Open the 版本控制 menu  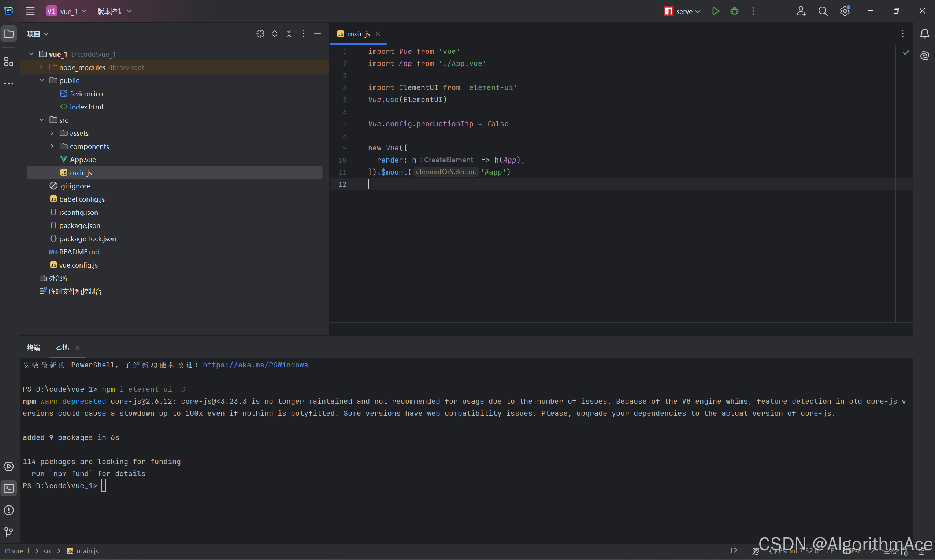[x=114, y=11]
